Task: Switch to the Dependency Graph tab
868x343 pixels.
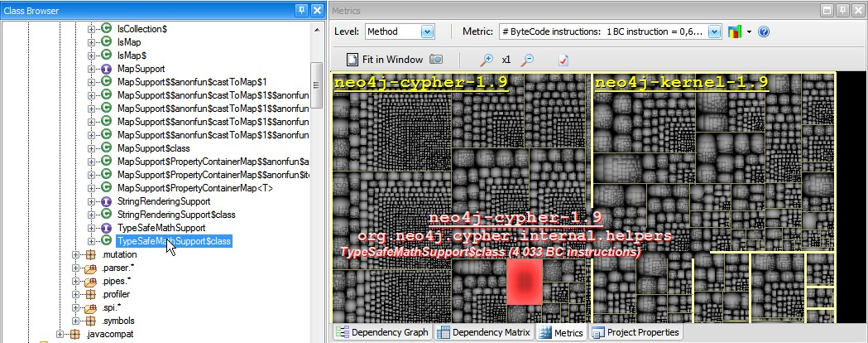Action: click(382, 332)
